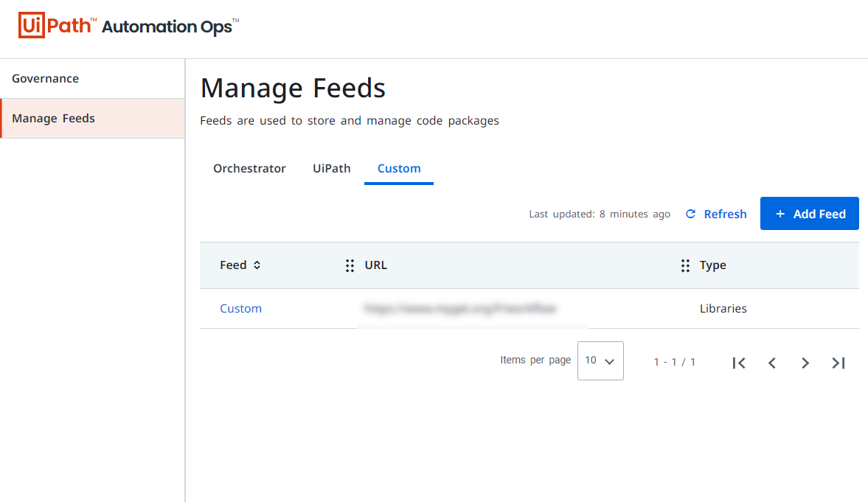The image size is (868, 502).
Task: Switch to the UiPath tab
Action: [332, 168]
